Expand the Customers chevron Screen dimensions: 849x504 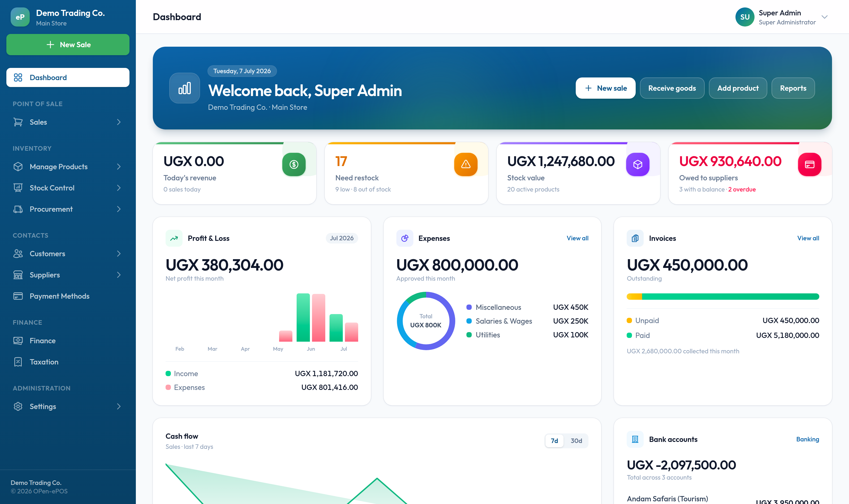click(x=119, y=254)
